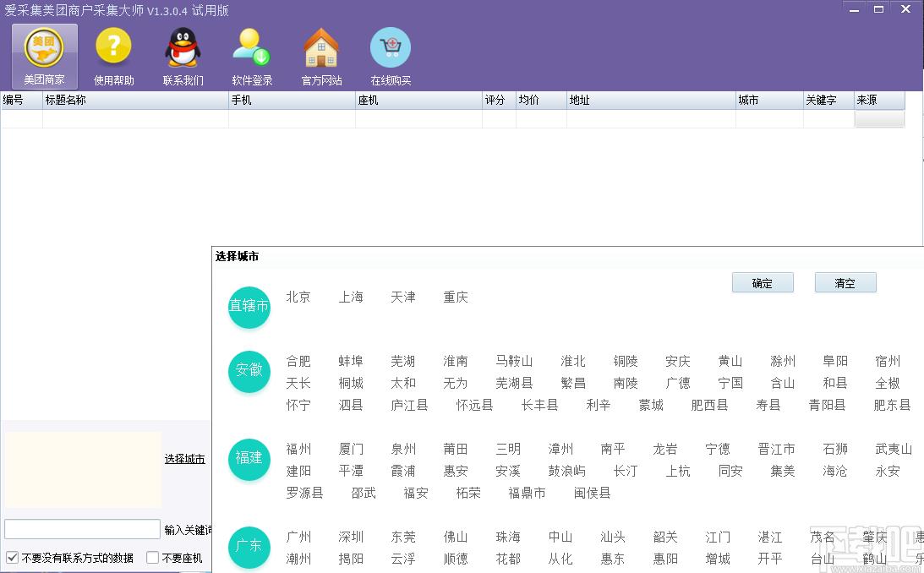Viewport: 924px width, 573px height.
Task: Open the 软件登录 user icon
Action: 252,57
